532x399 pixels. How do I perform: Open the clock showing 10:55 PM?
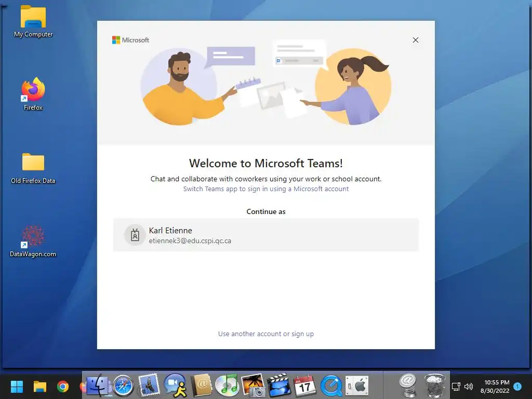pos(495,387)
